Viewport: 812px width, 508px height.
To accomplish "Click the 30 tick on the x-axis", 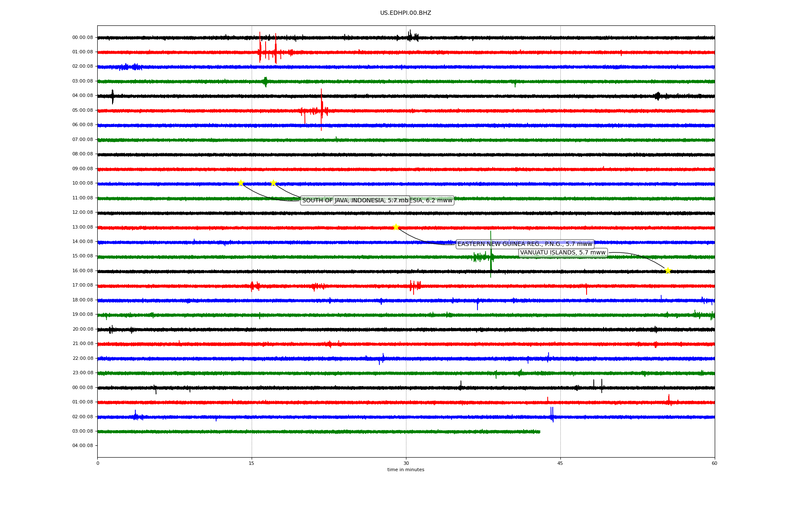I will (x=406, y=463).
